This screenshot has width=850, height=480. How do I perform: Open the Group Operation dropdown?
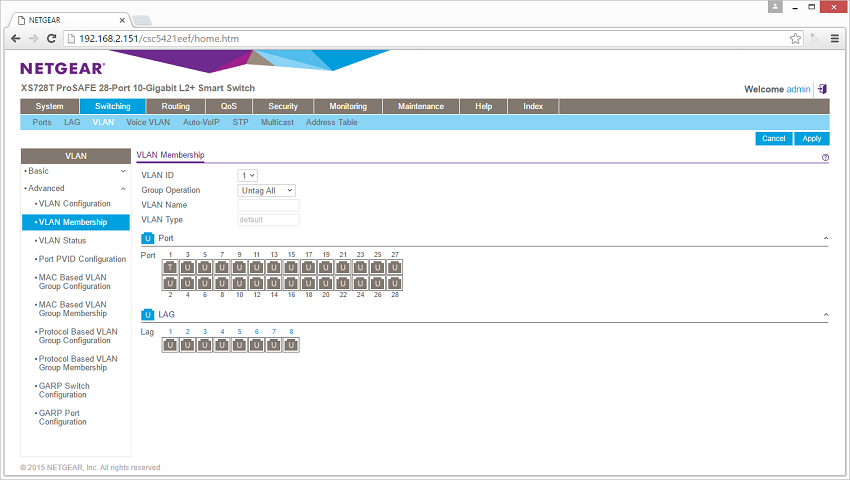click(267, 190)
